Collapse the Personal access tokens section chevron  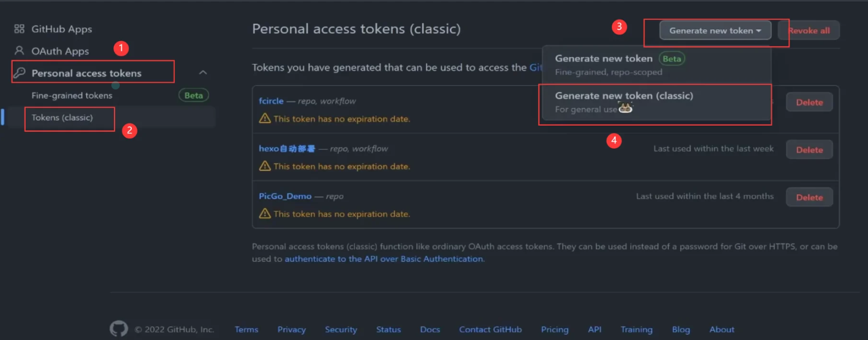(x=203, y=73)
